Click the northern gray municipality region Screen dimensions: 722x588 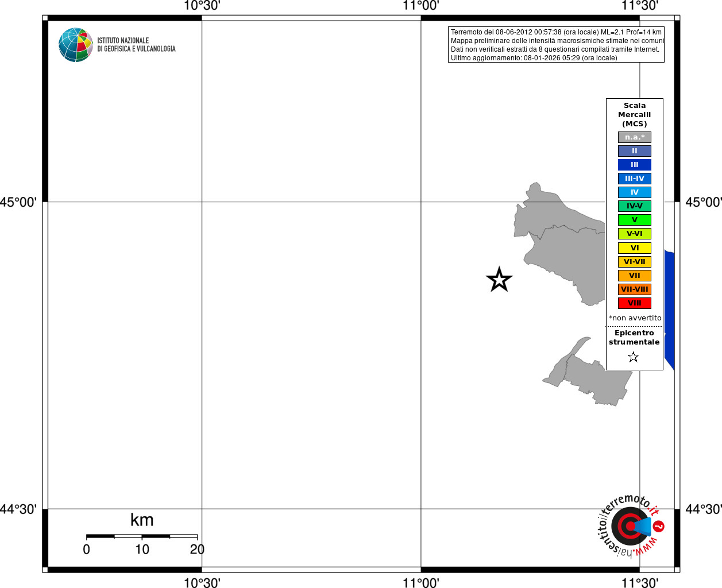coord(560,244)
